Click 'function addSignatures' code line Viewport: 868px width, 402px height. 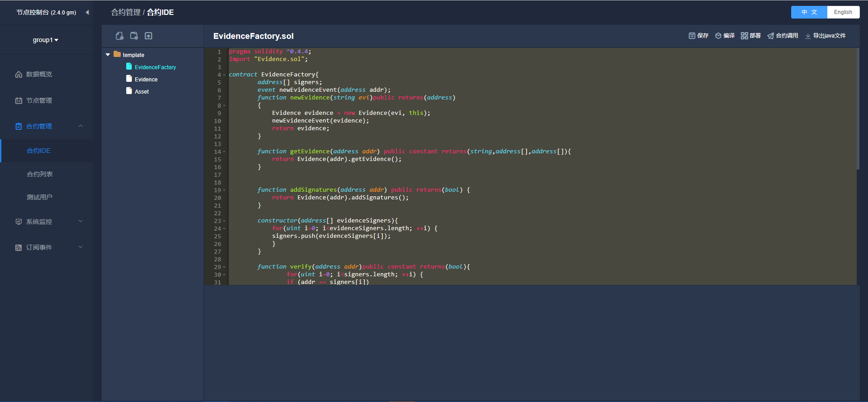(x=363, y=190)
